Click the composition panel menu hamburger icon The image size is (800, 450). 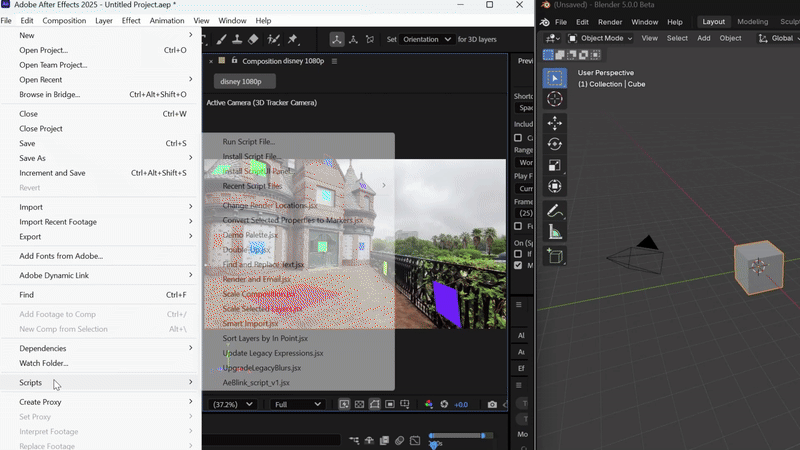(x=334, y=61)
